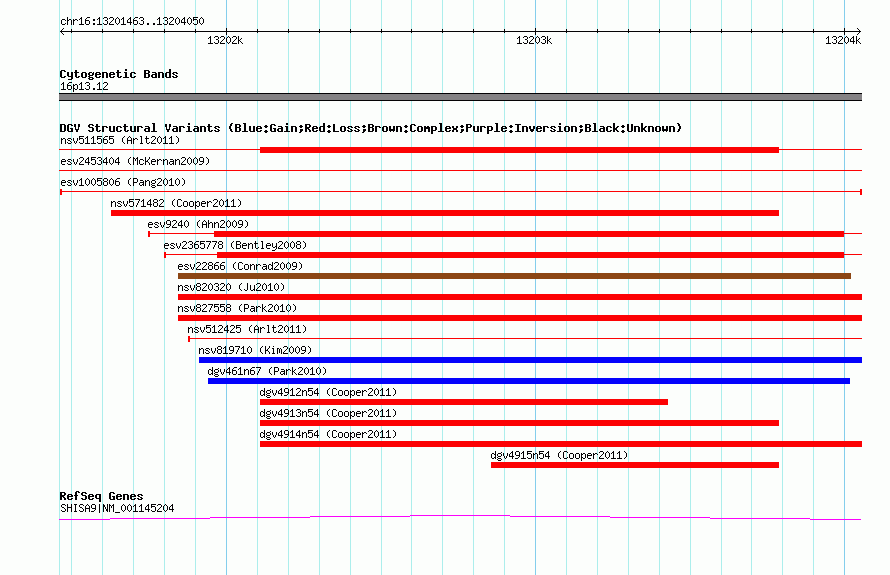This screenshot has height=575, width=890.
Task: Click the dgv4915n54 (Cooper2011) red bar
Action: 635,465
